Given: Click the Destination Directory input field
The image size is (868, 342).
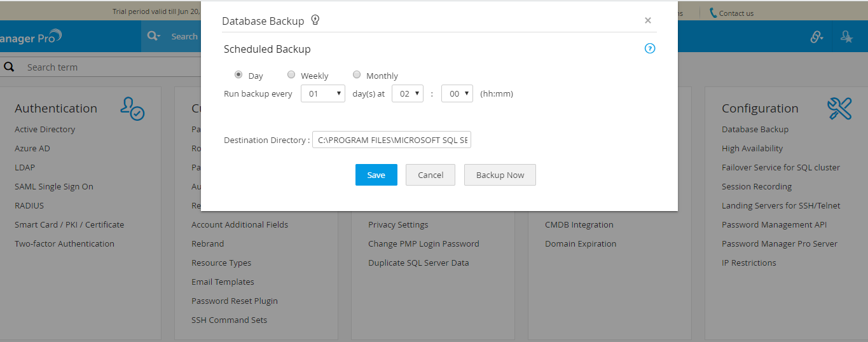Looking at the screenshot, I should (x=392, y=140).
